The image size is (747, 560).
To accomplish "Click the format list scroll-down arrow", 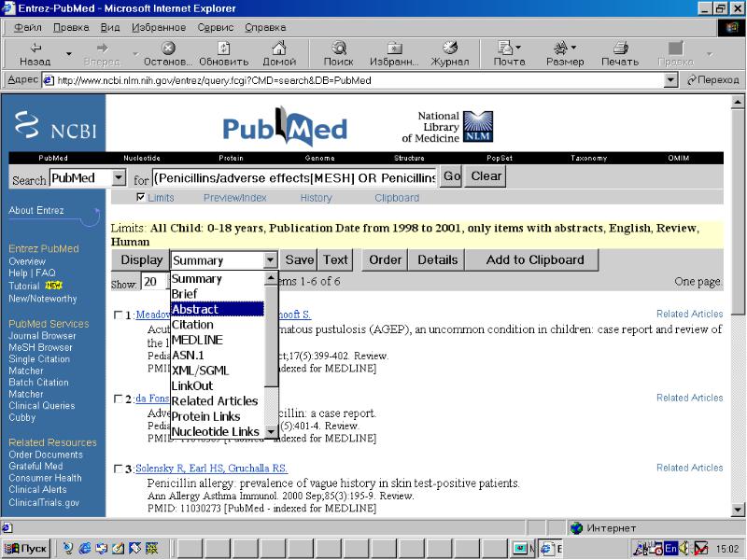I will coord(271,431).
